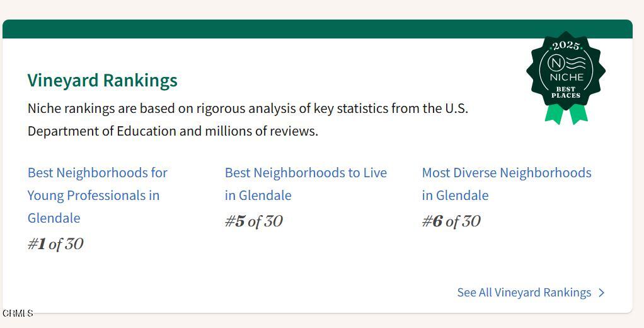Click the #6 of 30 ranking
The height and width of the screenshot is (328, 644).
click(x=451, y=221)
